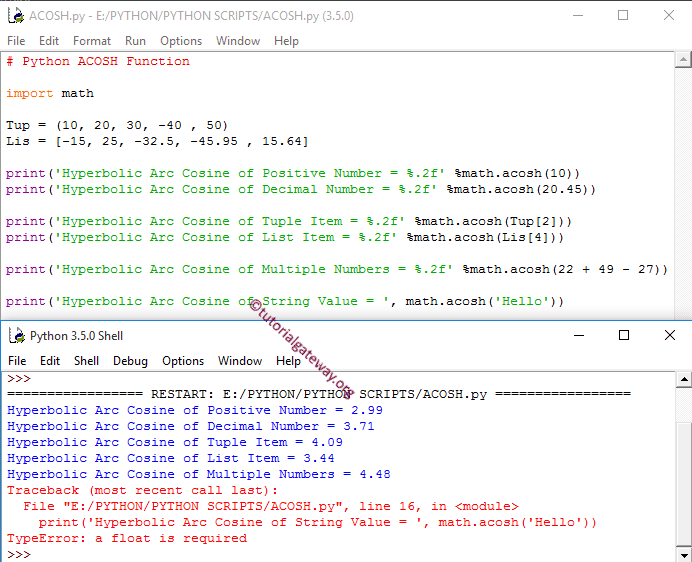Open Window menu in ACOSH.py editor window
The width and height of the screenshot is (692, 562).
[x=238, y=41]
